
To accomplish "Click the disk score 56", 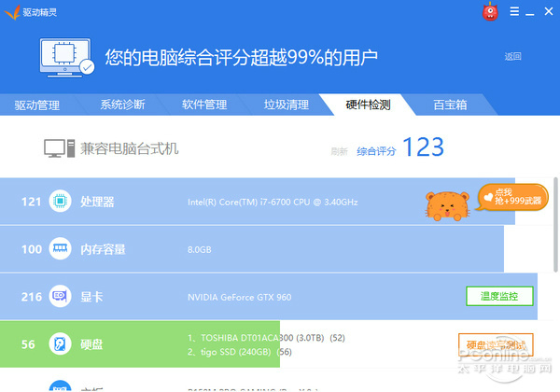I will pyautogui.click(x=28, y=344).
